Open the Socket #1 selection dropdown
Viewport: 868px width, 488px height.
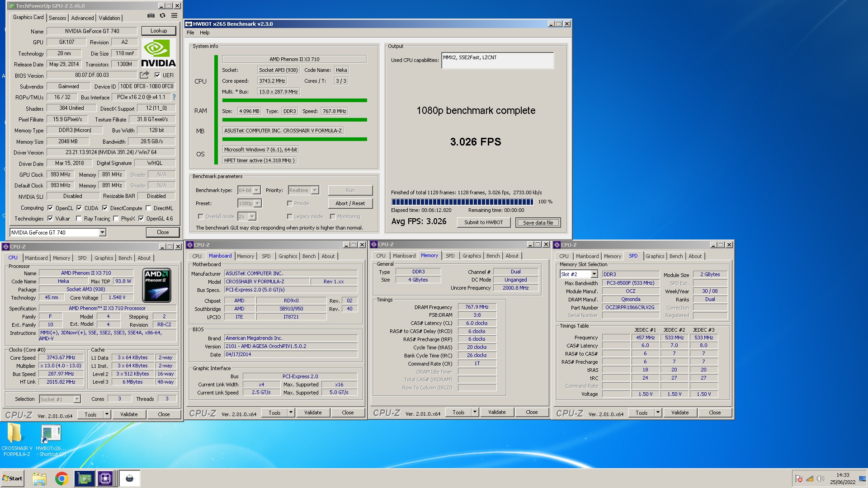pos(77,399)
